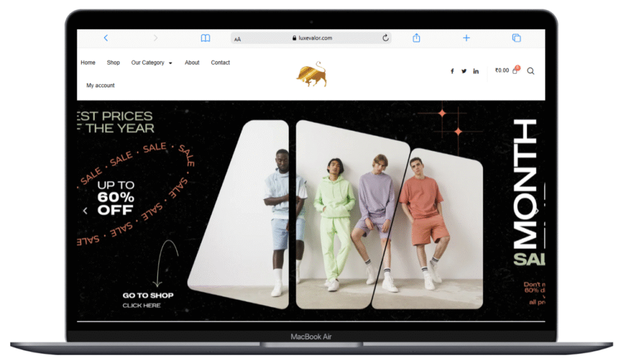Go to the Home menu item
Screen dimensions: 644x361
(88, 63)
